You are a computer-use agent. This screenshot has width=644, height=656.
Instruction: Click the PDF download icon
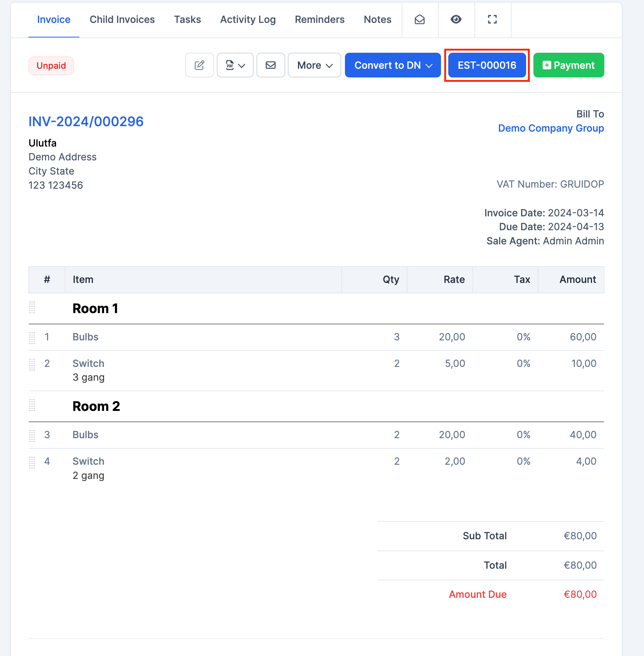click(x=231, y=65)
